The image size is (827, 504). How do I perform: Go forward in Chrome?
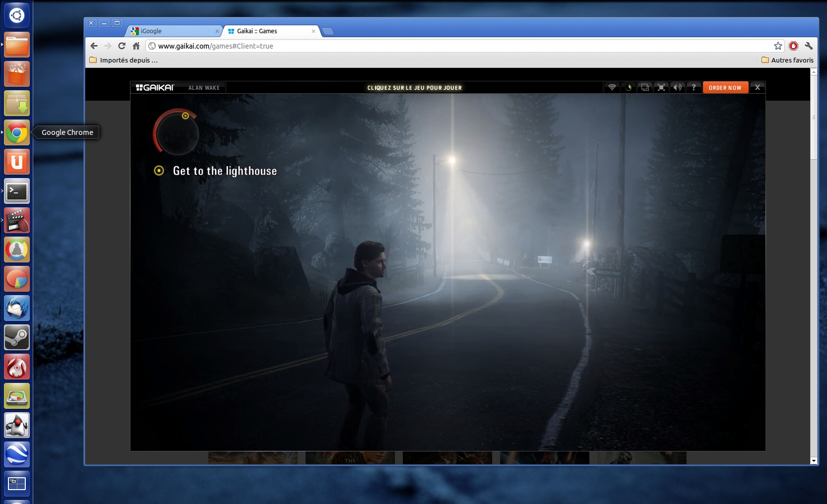coord(108,46)
